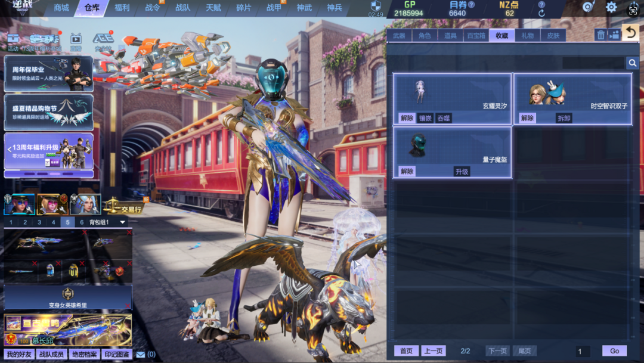Remove the knife with its red X
This screenshot has width=644, height=363.
tap(35, 263)
